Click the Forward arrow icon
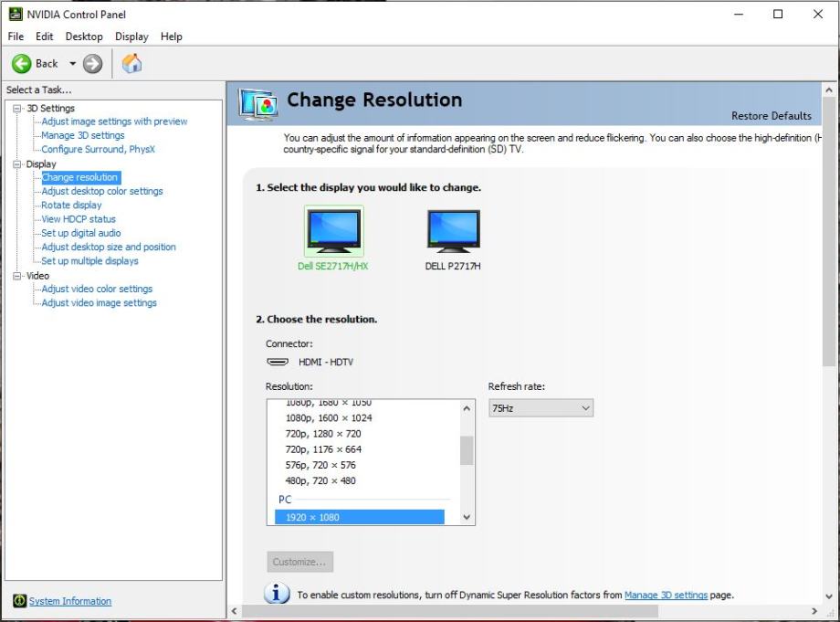Image resolution: width=840 pixels, height=622 pixels. tap(92, 64)
